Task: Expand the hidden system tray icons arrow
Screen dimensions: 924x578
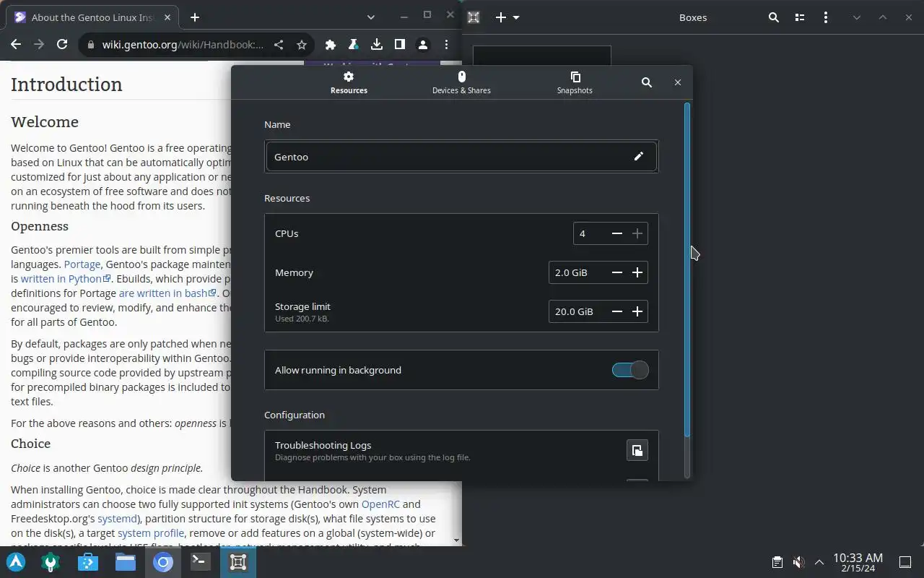Action: pyautogui.click(x=819, y=562)
